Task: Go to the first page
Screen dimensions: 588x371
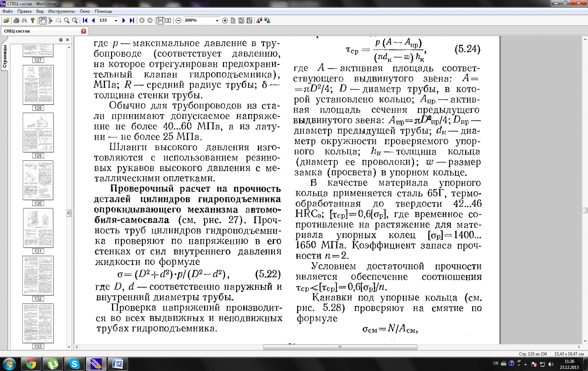Action: click(85, 21)
